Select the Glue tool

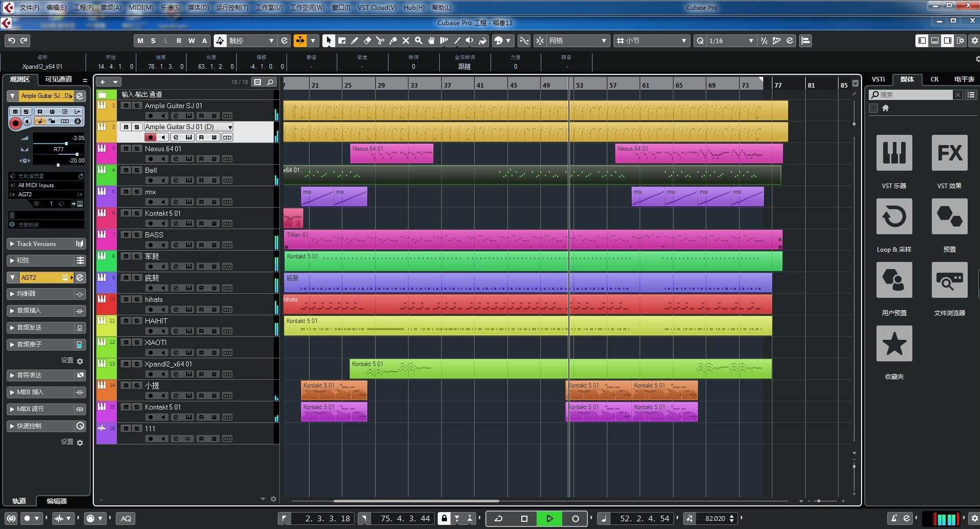[x=393, y=40]
